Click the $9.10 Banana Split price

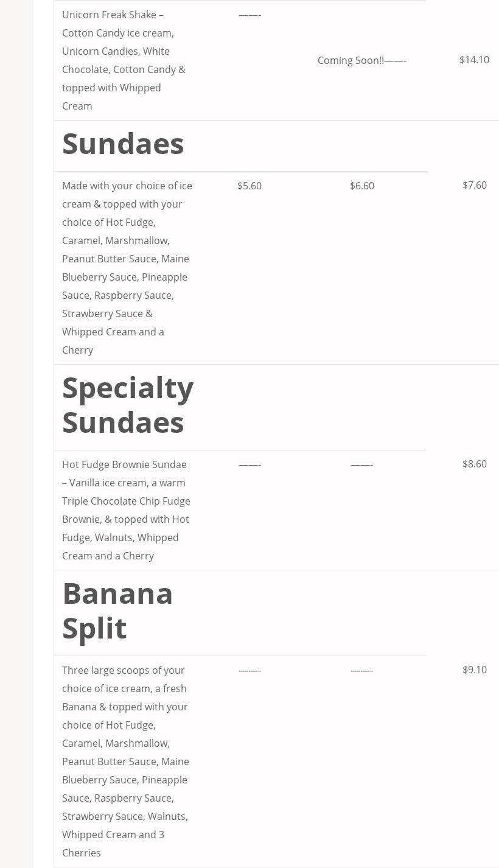[474, 670]
